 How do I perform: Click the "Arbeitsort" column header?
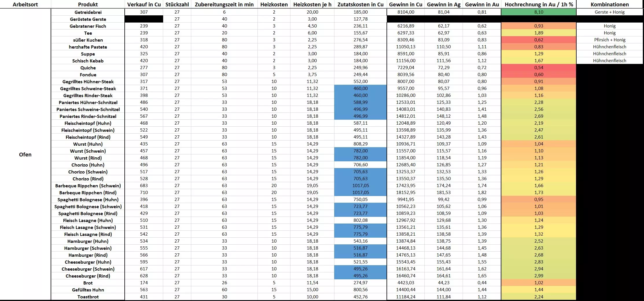pos(25,4)
